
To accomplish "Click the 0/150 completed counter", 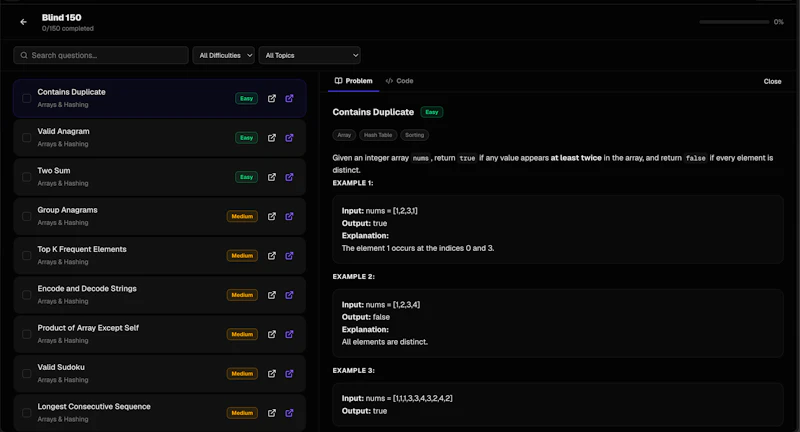I will click(x=67, y=29).
